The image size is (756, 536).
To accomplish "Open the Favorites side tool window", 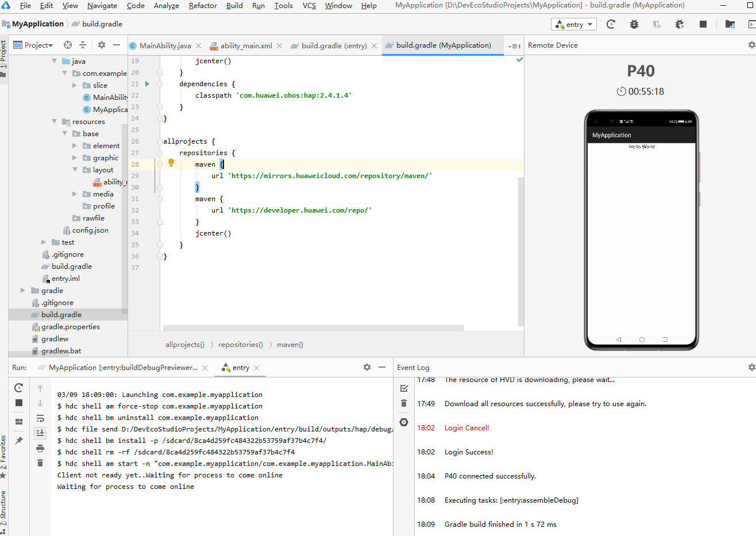I will click(x=4, y=456).
